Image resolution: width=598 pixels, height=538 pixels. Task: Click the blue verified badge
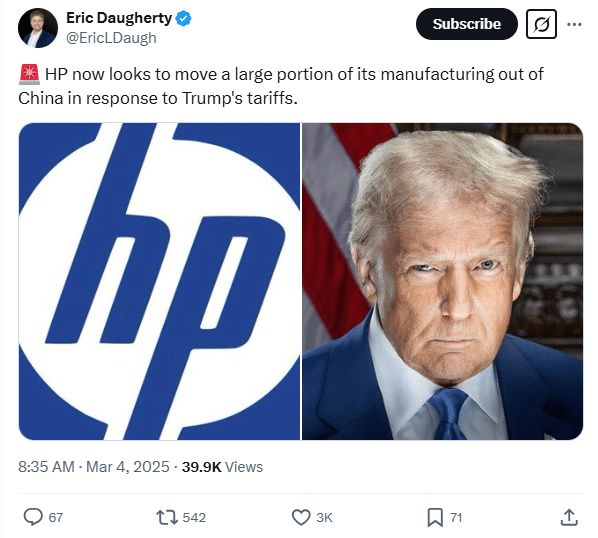tap(183, 18)
